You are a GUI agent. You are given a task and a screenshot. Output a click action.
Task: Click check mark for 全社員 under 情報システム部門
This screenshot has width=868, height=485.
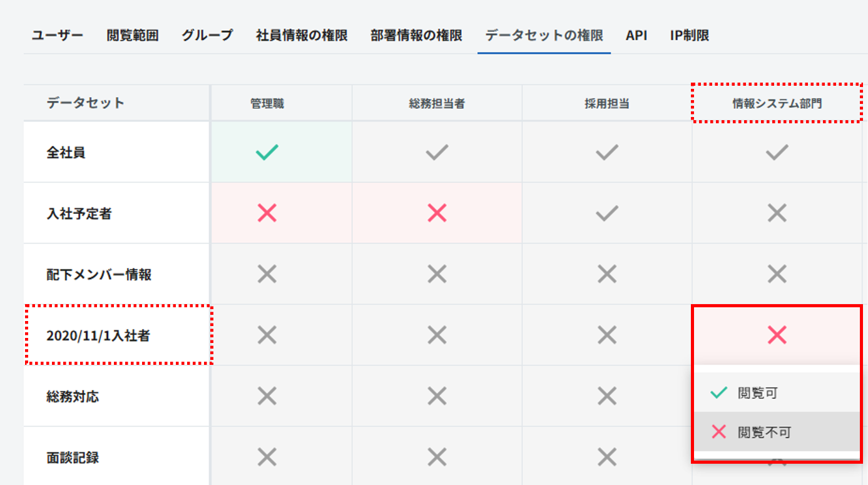[777, 152]
